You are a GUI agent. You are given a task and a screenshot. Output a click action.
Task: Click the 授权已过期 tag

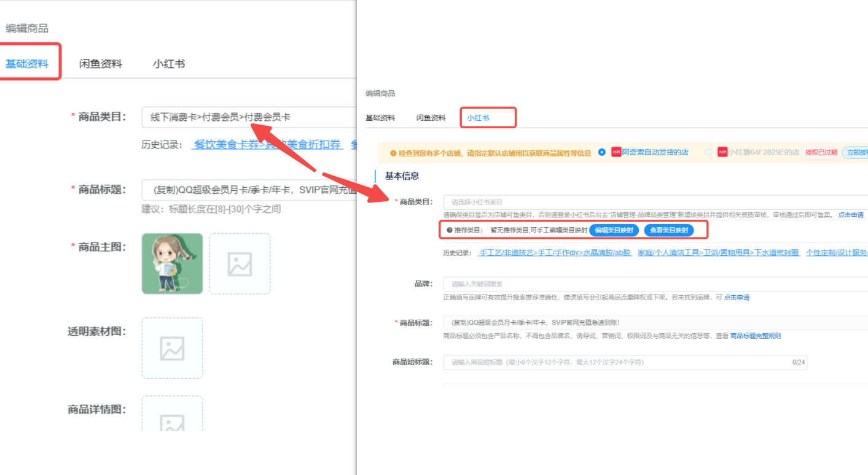(x=821, y=152)
